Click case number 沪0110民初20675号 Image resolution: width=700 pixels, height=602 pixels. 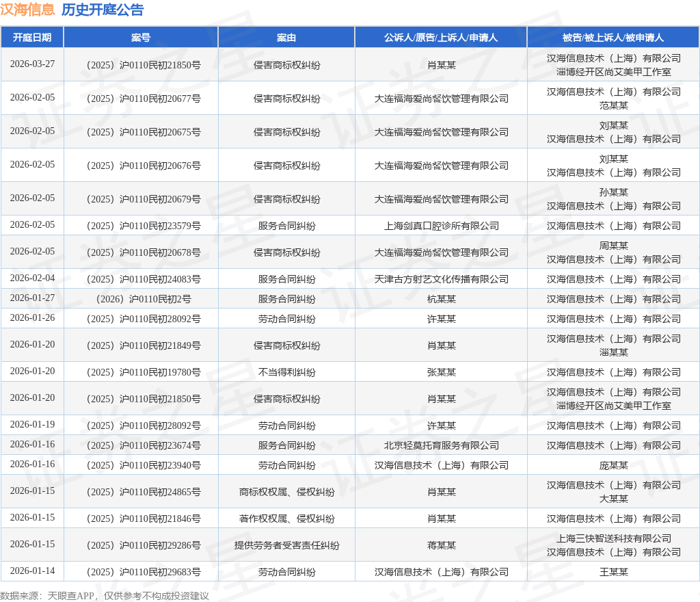(x=143, y=132)
